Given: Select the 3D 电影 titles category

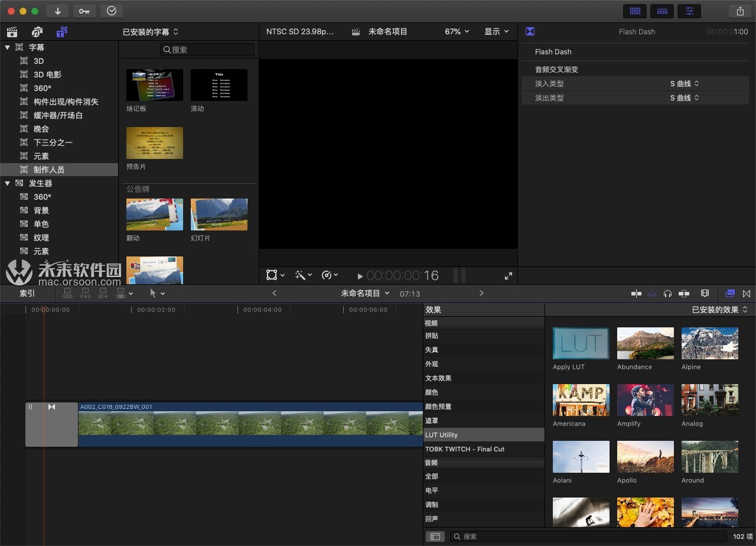Looking at the screenshot, I should tap(47, 74).
